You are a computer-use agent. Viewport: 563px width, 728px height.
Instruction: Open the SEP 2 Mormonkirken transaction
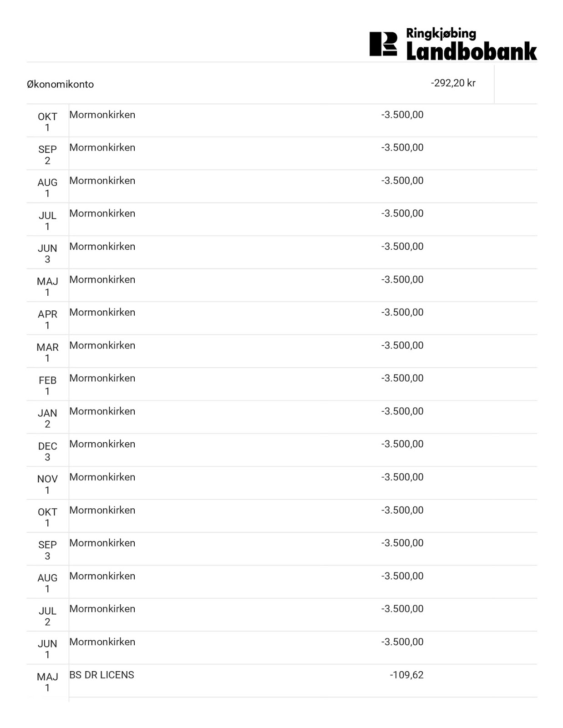pos(102,147)
